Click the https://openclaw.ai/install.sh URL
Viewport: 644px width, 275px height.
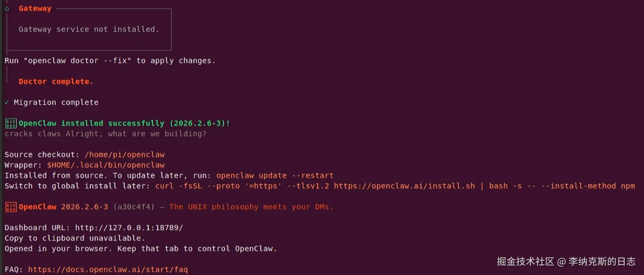[404, 186]
